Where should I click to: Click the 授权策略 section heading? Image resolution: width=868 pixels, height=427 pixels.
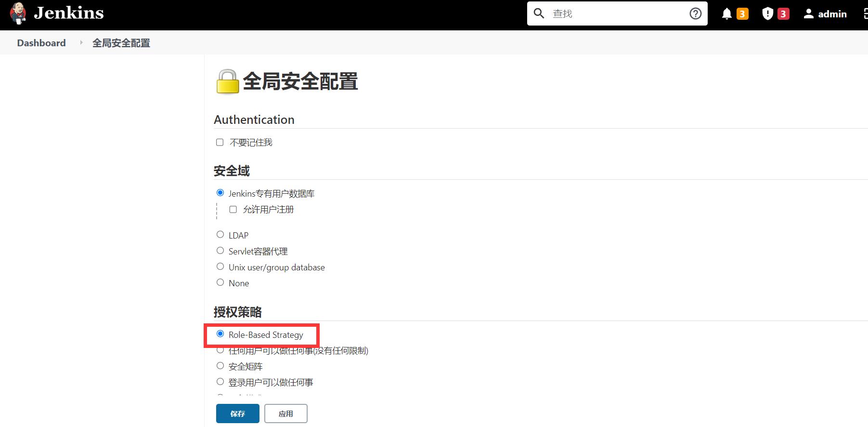click(x=238, y=312)
